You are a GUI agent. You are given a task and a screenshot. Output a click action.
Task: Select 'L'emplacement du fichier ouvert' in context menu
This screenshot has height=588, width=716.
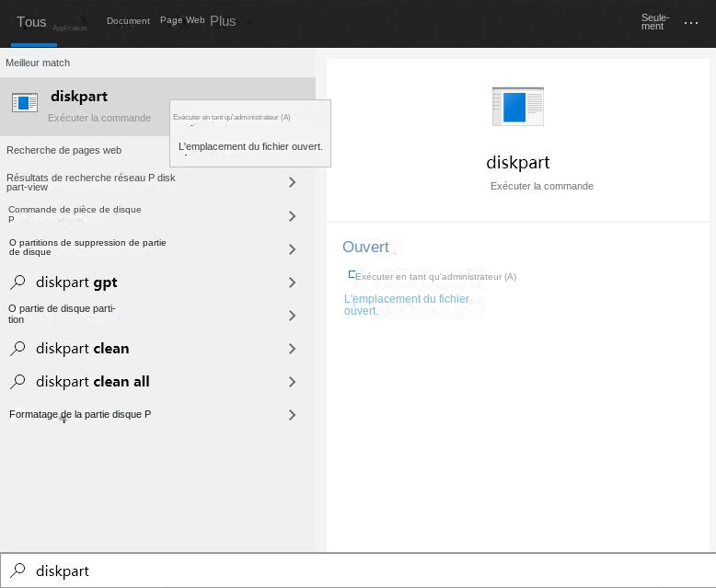tap(250, 146)
